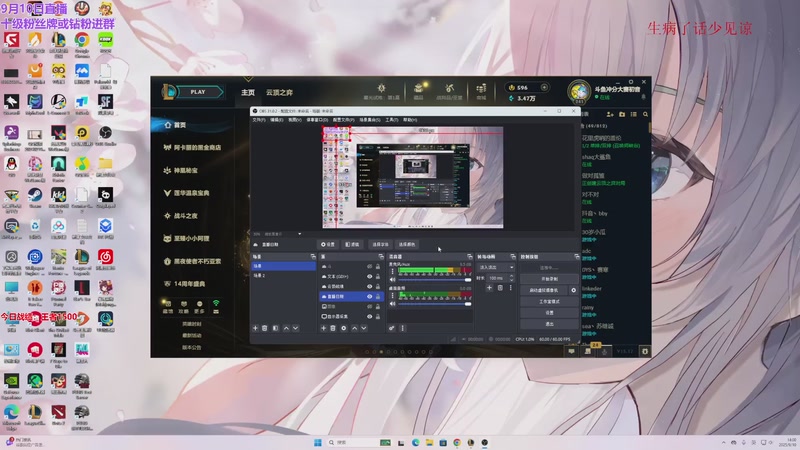Open advanced audio properties in OBS mixer
The image size is (800, 450).
click(x=392, y=328)
